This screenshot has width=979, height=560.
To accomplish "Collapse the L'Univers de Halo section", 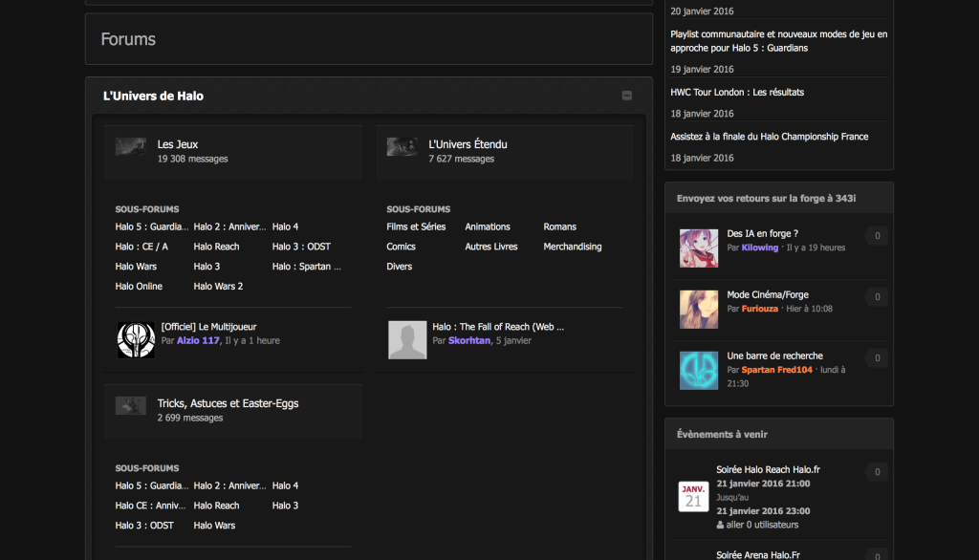I will click(627, 96).
